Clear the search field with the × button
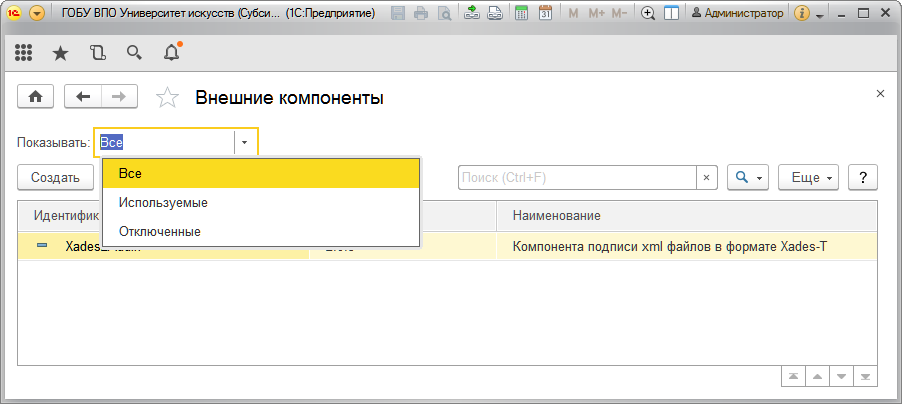Viewport: 902px width, 404px height. [x=706, y=178]
